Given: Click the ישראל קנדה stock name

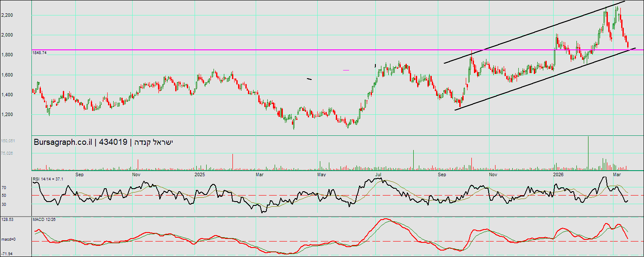Looking at the screenshot, I should click(154, 142).
